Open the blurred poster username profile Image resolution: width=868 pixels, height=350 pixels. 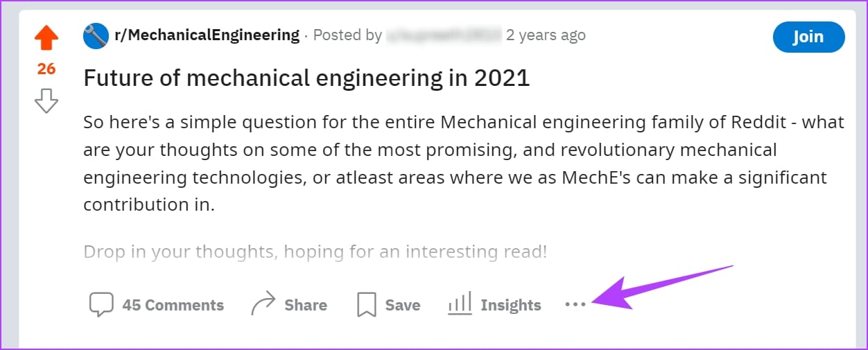tap(444, 35)
